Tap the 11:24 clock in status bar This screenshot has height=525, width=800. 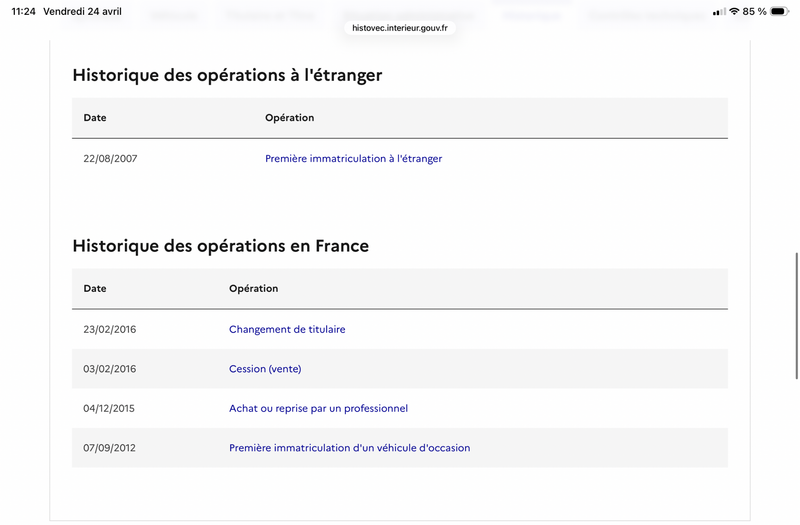pyautogui.click(x=23, y=11)
